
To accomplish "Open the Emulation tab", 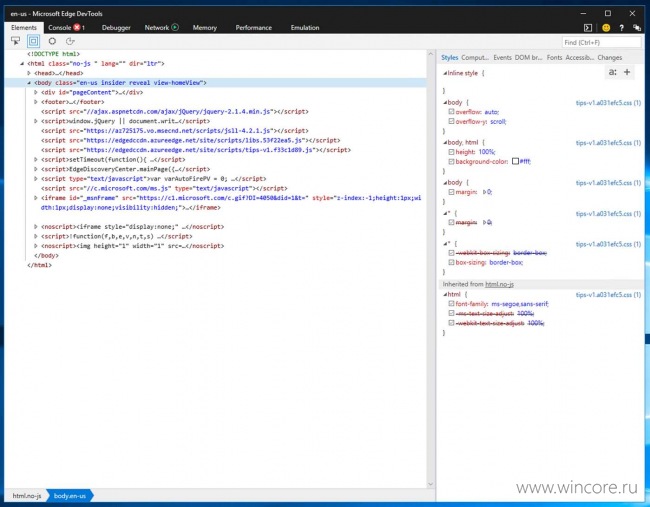I will click(x=305, y=28).
